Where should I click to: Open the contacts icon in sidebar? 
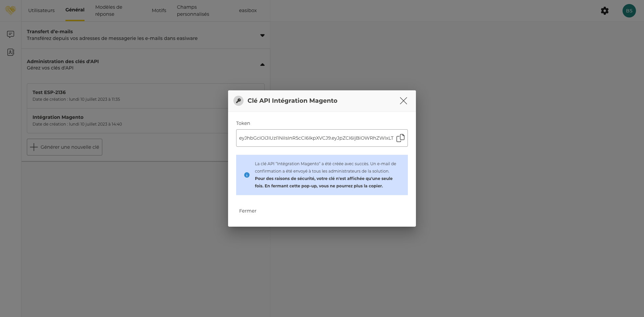click(10, 52)
